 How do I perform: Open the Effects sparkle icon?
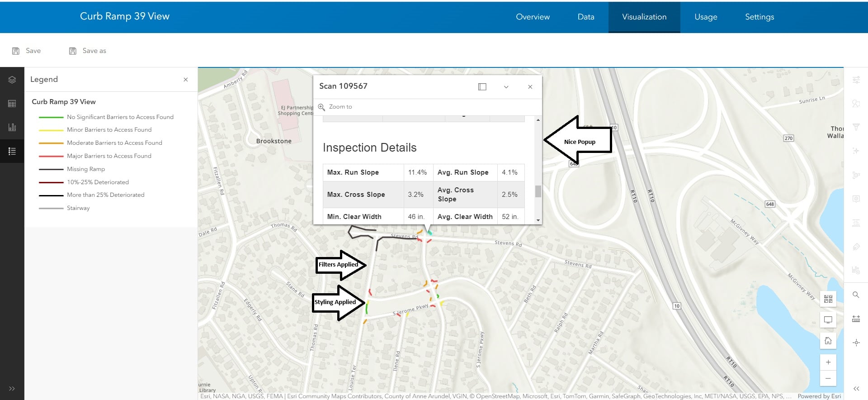[x=856, y=151]
